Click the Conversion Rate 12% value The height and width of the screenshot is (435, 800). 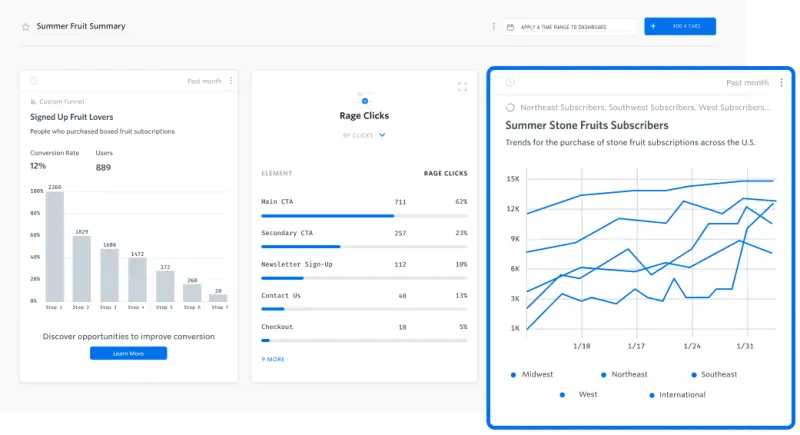pyautogui.click(x=38, y=166)
